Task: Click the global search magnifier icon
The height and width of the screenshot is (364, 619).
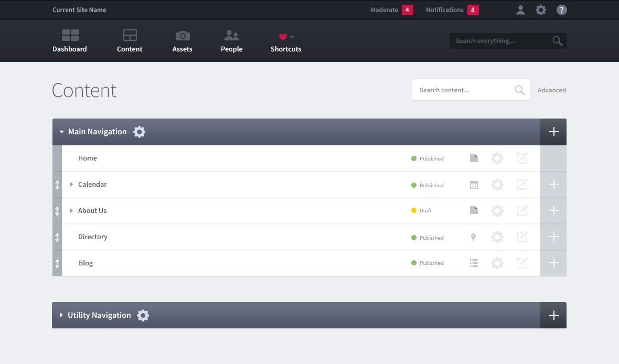Action: point(557,41)
